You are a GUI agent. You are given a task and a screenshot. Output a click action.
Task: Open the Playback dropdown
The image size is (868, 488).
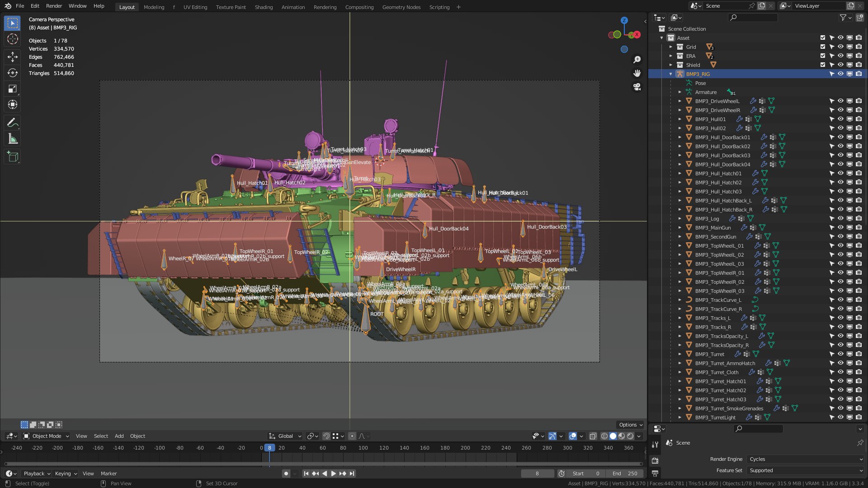pyautogui.click(x=36, y=474)
